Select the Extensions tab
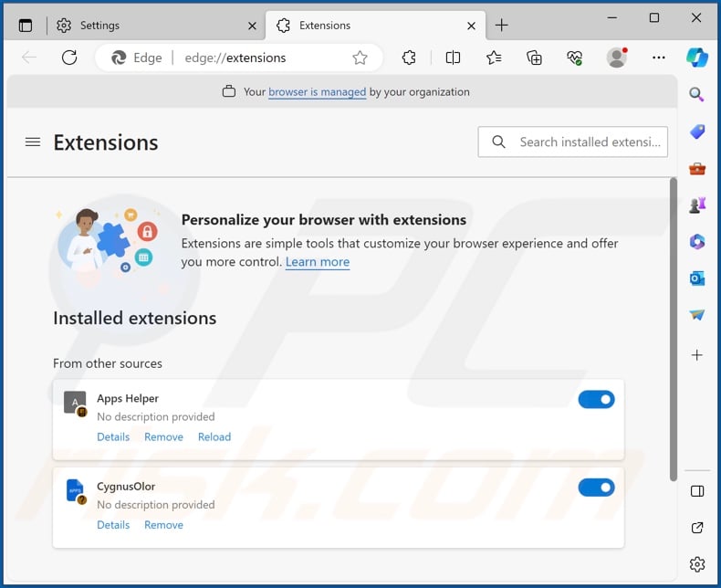 pyautogui.click(x=375, y=26)
